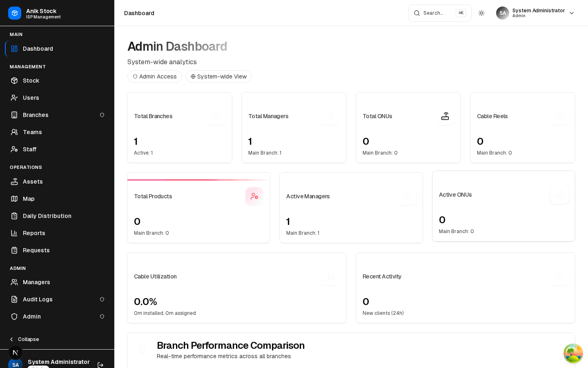This screenshot has width=588, height=368.
Task: Expand the System Administrator account dropdown
Action: (572, 13)
